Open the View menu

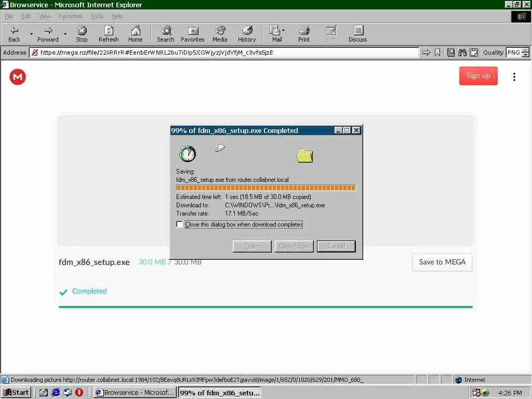[x=45, y=16]
